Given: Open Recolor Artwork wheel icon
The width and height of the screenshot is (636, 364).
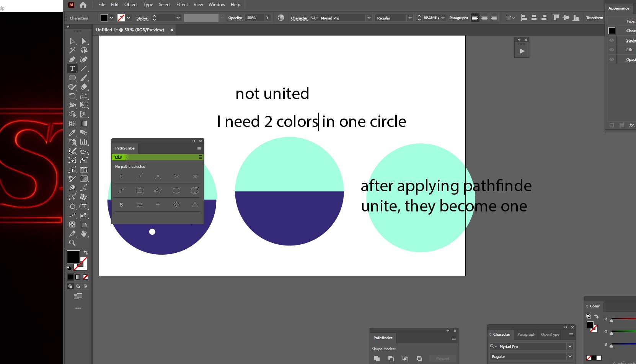Looking at the screenshot, I should click(281, 18).
